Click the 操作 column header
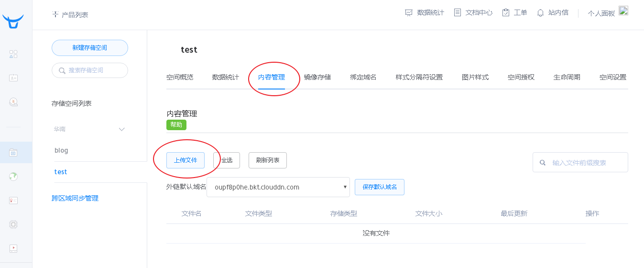This screenshot has height=268, width=644. click(592, 213)
